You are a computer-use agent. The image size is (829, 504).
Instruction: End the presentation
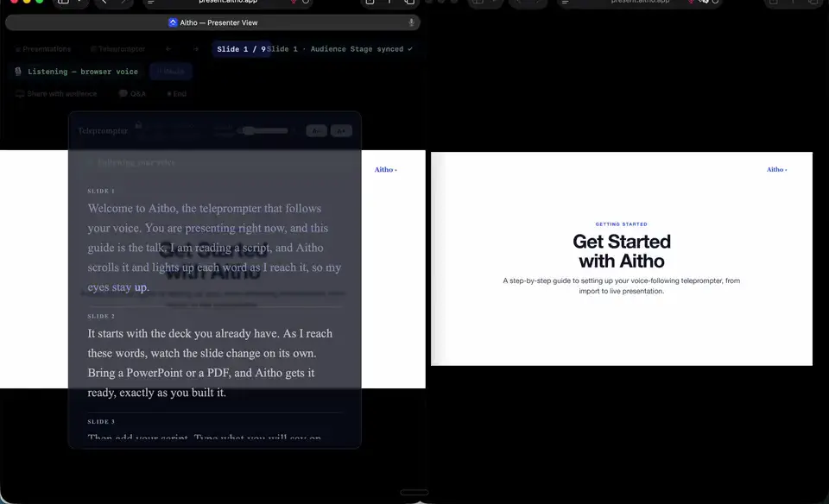point(176,93)
